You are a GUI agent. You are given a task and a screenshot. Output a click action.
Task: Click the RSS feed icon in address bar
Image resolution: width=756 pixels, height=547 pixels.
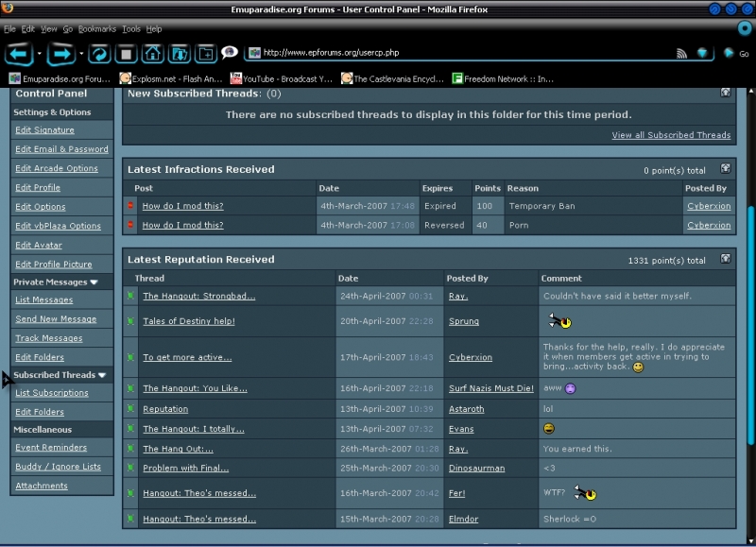pos(681,53)
